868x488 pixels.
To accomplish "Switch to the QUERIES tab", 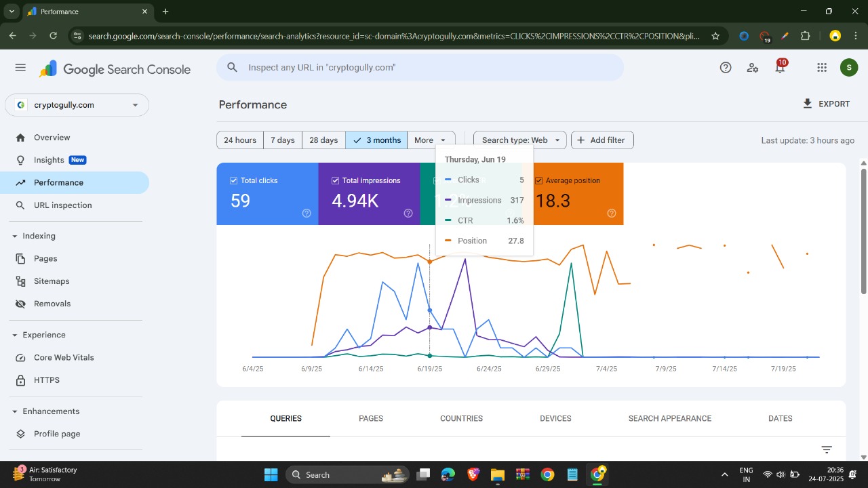I will (285, 419).
